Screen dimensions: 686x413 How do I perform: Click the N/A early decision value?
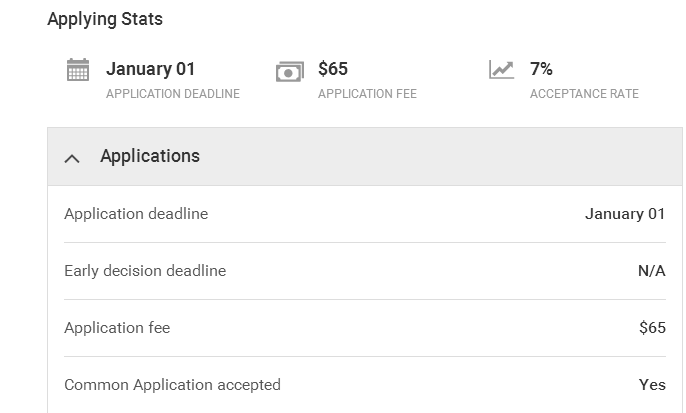point(651,271)
